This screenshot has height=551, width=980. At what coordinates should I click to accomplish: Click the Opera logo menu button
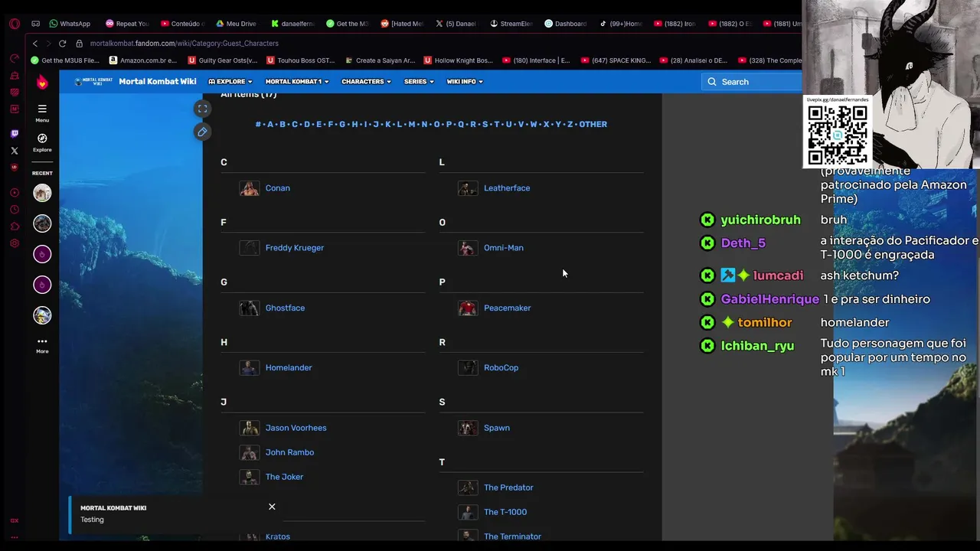click(15, 24)
